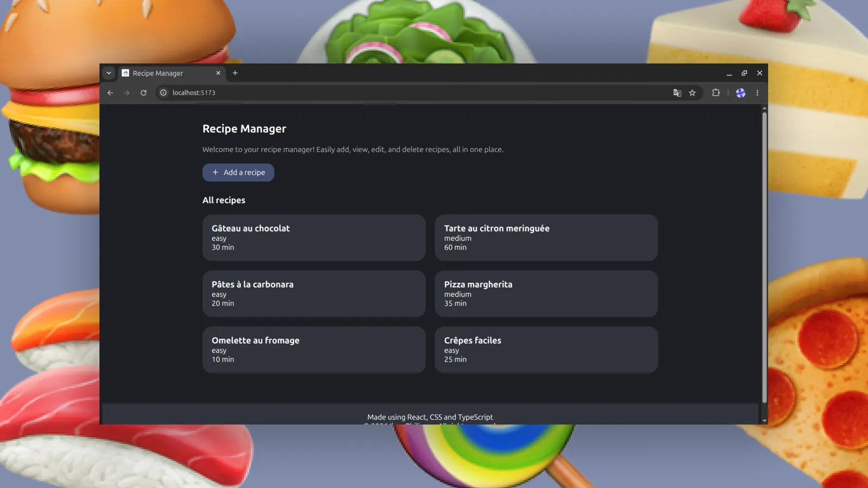
Task: Bookmark this page with star icon
Action: tap(692, 93)
